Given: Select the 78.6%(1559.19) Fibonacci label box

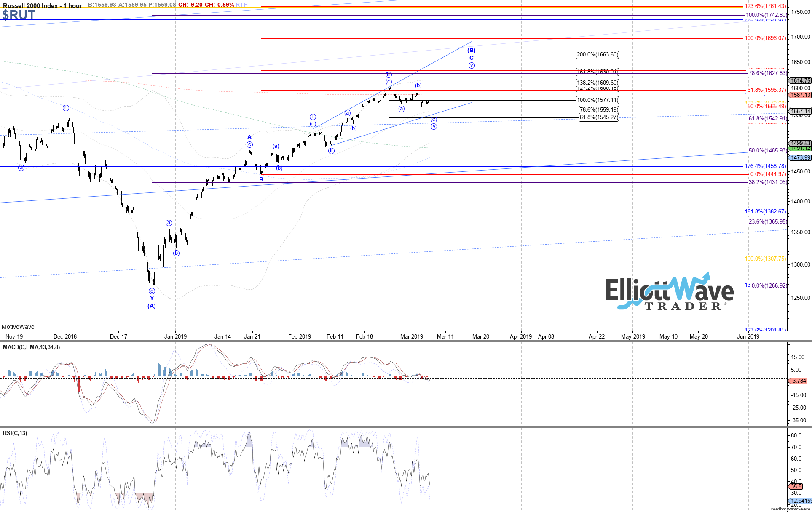Looking at the screenshot, I should pyautogui.click(x=599, y=110).
